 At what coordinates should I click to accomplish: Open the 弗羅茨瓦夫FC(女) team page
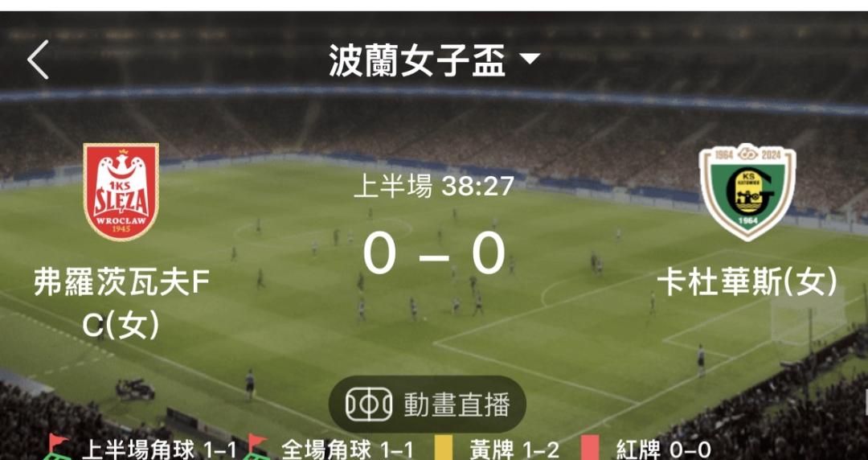click(121, 304)
